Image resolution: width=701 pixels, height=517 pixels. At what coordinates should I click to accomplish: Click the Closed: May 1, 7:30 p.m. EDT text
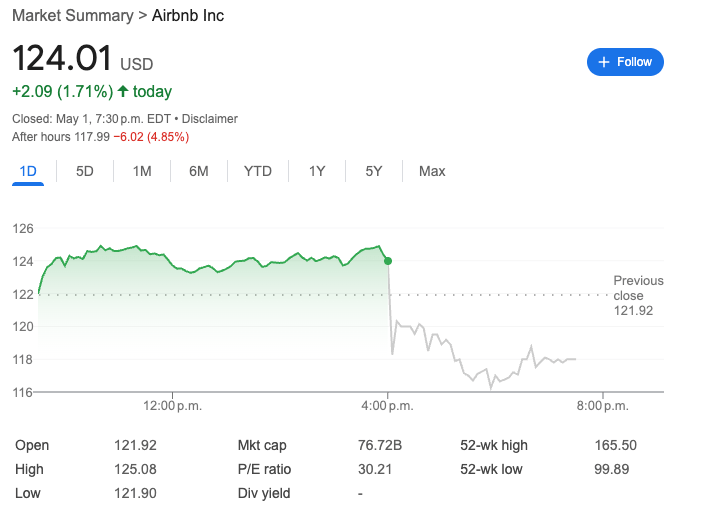tap(91, 119)
